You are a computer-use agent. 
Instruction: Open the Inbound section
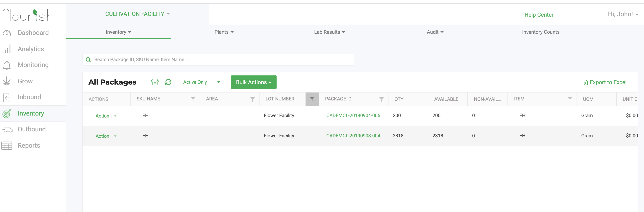[x=29, y=97]
